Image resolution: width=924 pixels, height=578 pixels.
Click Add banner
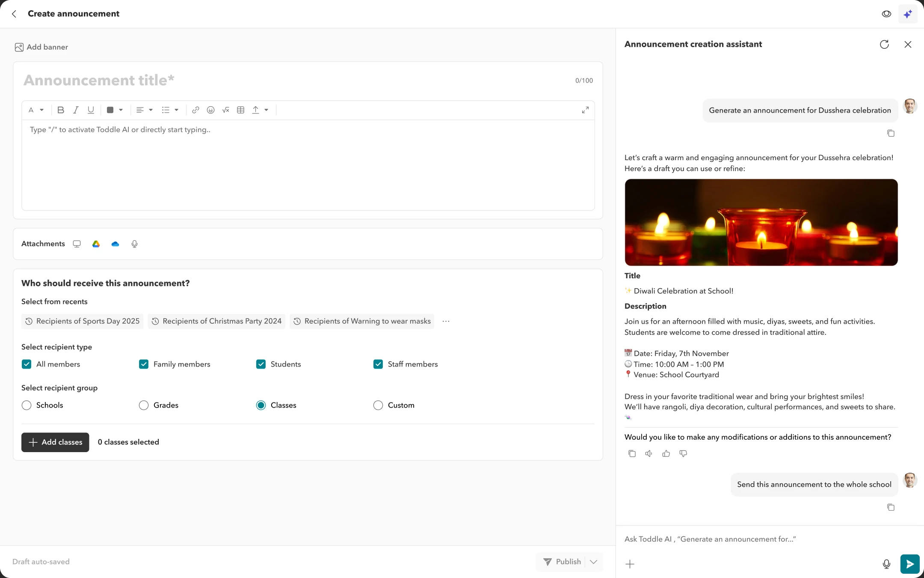pos(41,47)
